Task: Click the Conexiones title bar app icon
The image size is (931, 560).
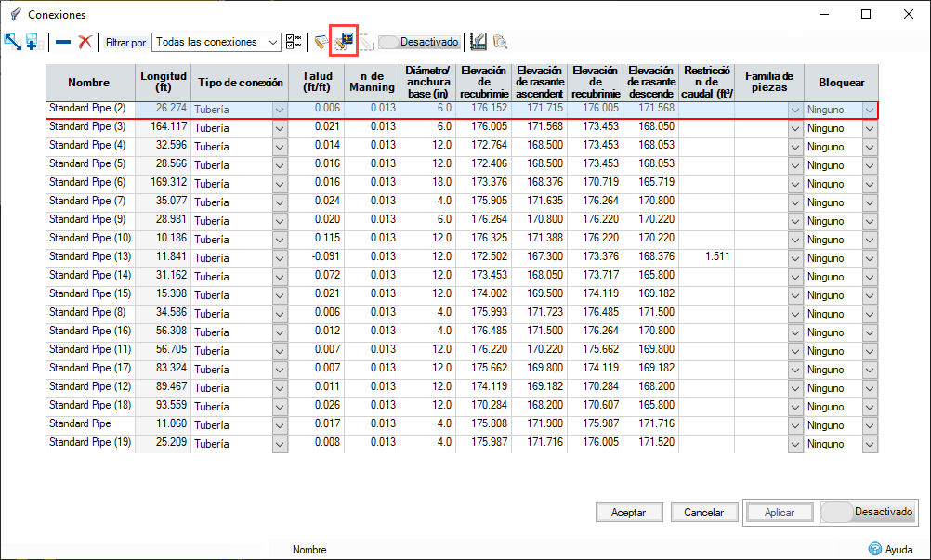Action: point(16,14)
